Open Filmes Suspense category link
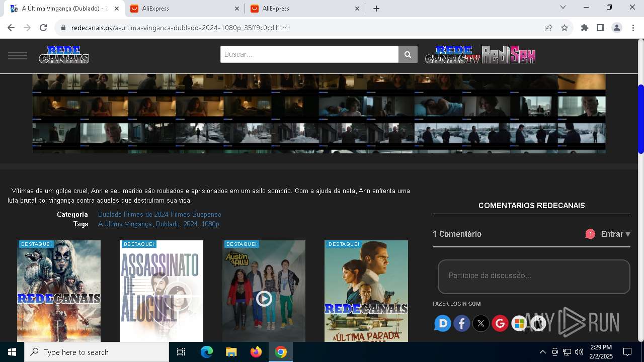The width and height of the screenshot is (644, 362). [196, 215]
